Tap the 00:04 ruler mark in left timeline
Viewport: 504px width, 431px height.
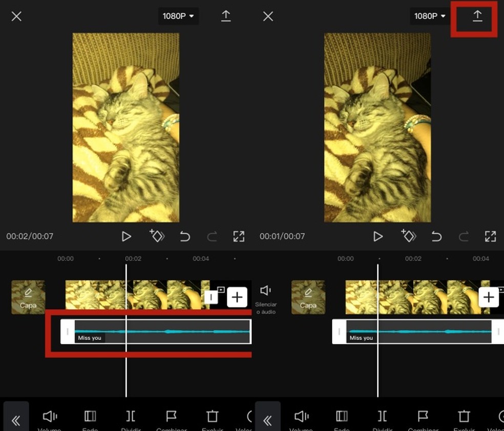[x=201, y=258]
